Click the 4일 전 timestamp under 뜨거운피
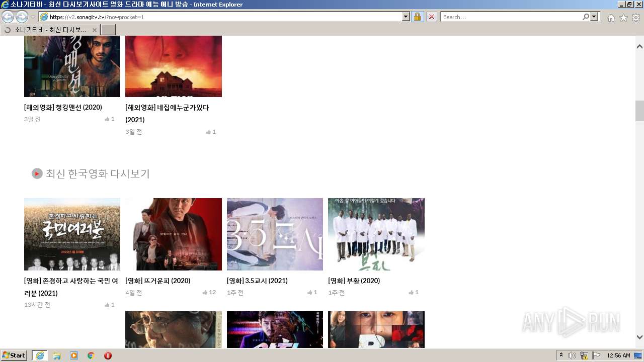The image size is (644, 362). [x=134, y=293]
